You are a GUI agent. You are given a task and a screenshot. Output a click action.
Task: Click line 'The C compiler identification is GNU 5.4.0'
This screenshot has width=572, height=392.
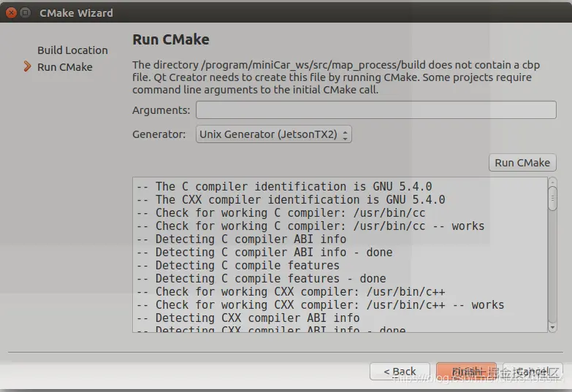(x=284, y=187)
